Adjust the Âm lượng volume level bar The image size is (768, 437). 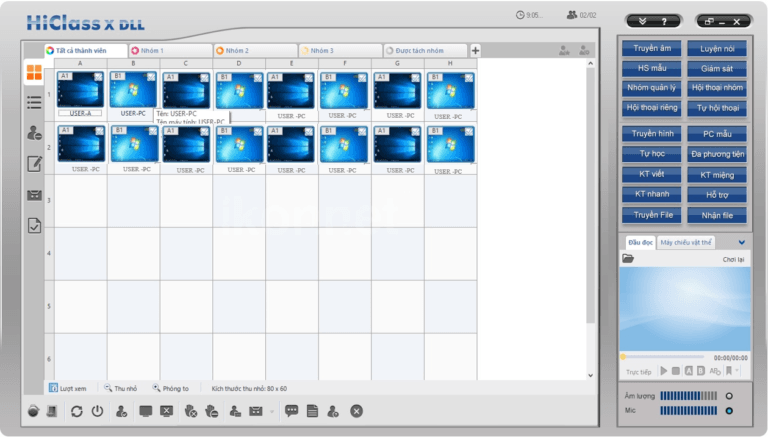(688, 396)
